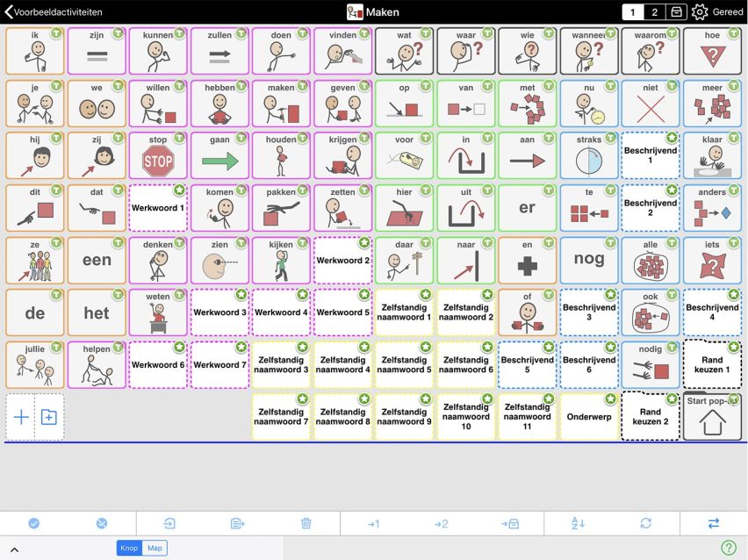This screenshot has height=560, width=748.
Task: Click the move to storage icon
Action: point(509,523)
